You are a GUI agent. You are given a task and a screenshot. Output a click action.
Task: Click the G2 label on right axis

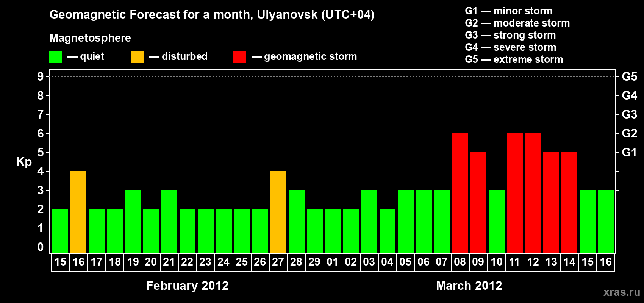(630, 133)
